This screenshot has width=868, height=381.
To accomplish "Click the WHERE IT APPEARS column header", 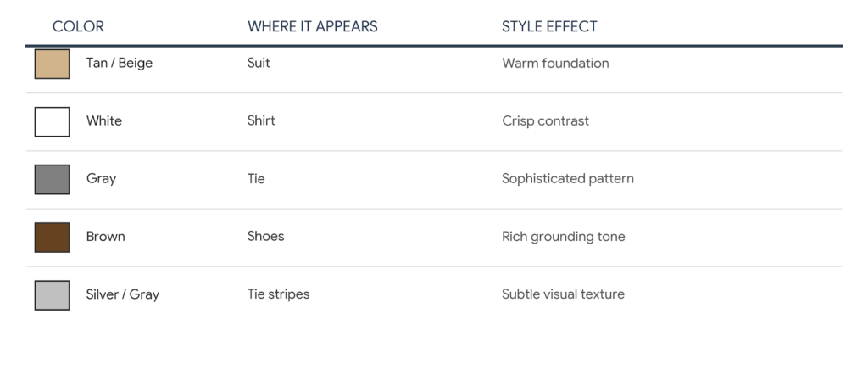I will [312, 26].
